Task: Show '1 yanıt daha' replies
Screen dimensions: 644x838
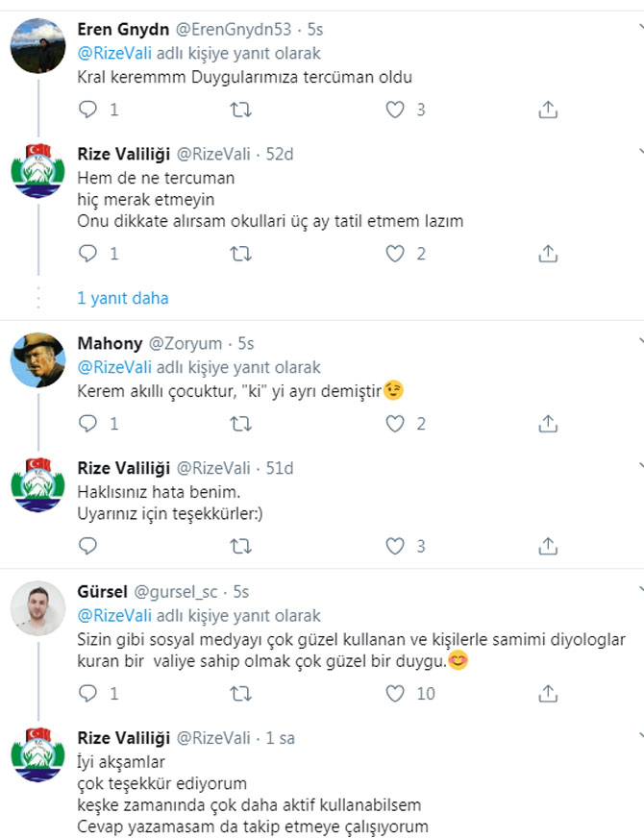Action: (123, 298)
